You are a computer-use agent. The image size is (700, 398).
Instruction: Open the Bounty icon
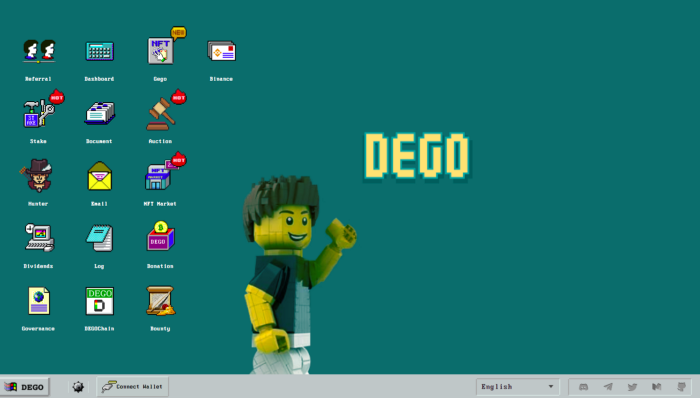pyautogui.click(x=161, y=300)
